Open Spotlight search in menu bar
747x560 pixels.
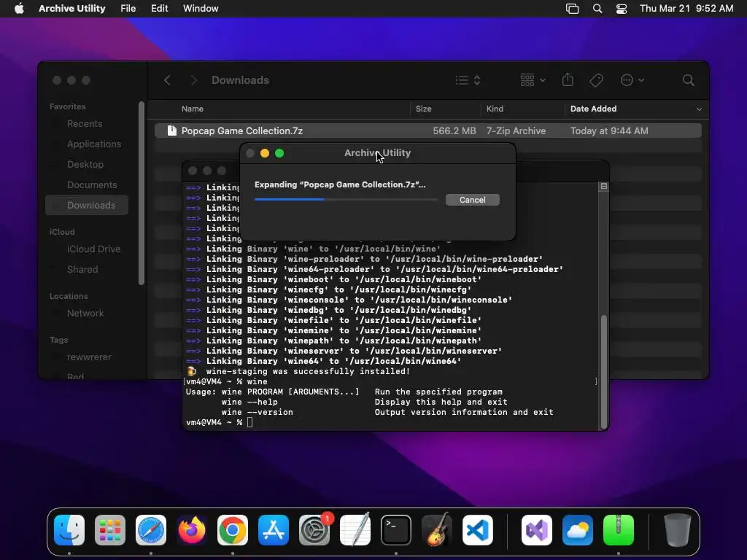click(x=597, y=9)
